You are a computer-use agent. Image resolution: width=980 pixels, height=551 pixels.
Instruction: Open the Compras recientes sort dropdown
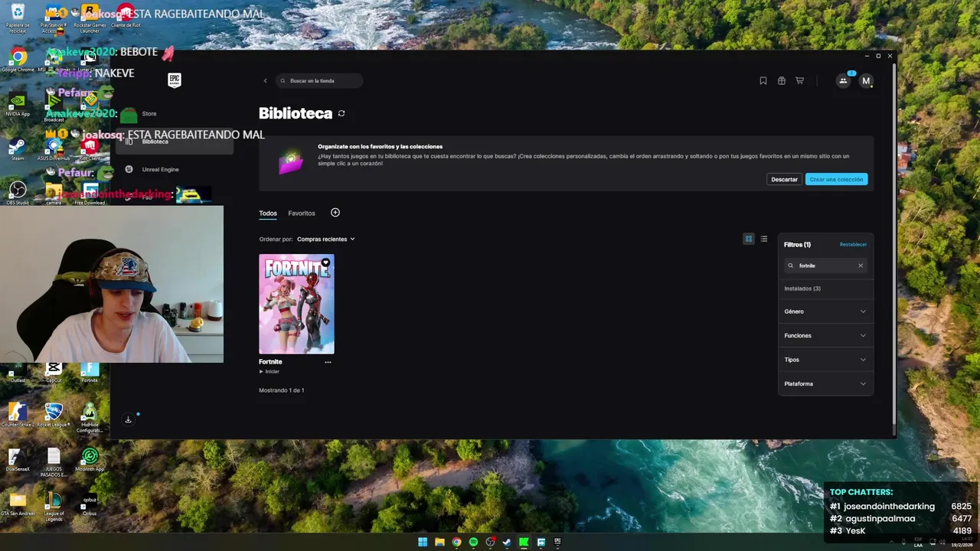tap(326, 239)
